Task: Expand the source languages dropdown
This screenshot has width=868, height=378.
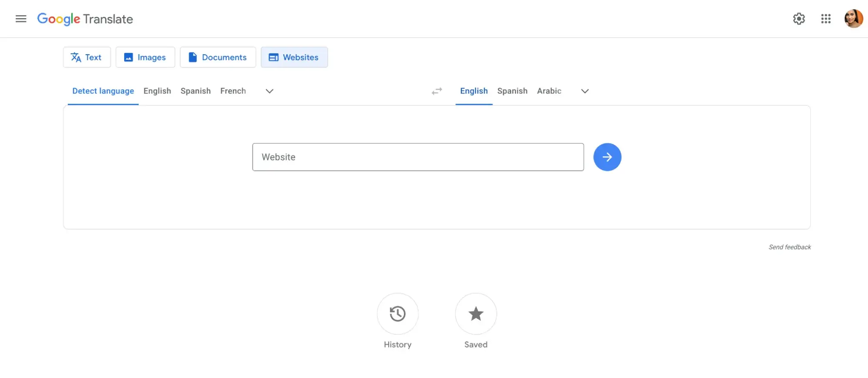Action: (x=269, y=91)
